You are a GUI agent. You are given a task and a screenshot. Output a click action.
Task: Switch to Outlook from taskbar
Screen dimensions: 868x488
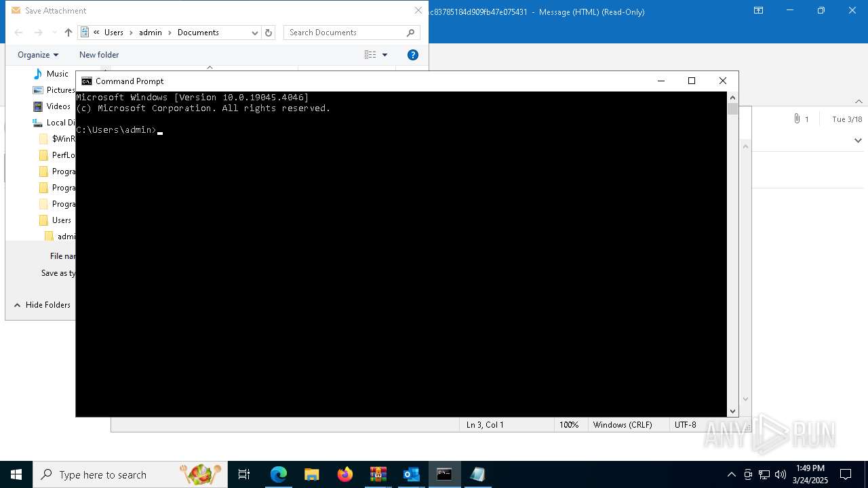pos(412,474)
